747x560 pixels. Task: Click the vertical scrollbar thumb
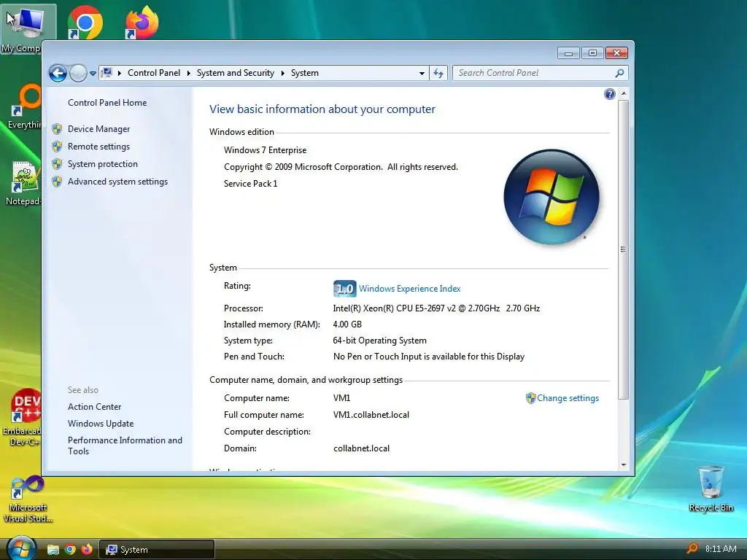(x=623, y=249)
